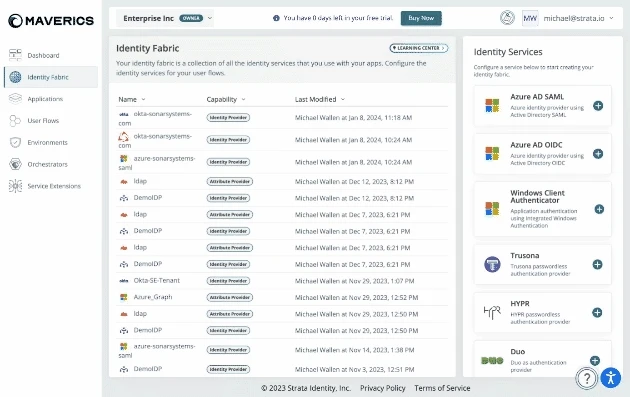Add the Windows Client Authenticator service

(x=599, y=209)
